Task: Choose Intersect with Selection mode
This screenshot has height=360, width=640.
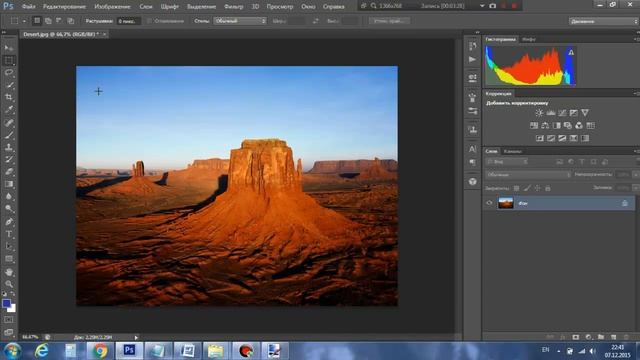Action: pyautogui.click(x=71, y=20)
